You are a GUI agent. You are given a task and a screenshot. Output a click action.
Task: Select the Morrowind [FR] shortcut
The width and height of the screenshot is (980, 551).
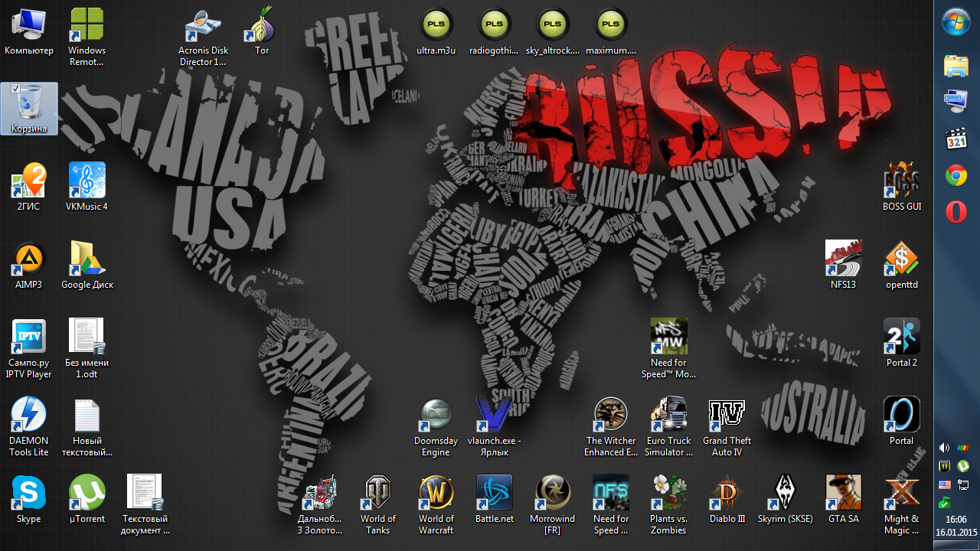click(552, 505)
